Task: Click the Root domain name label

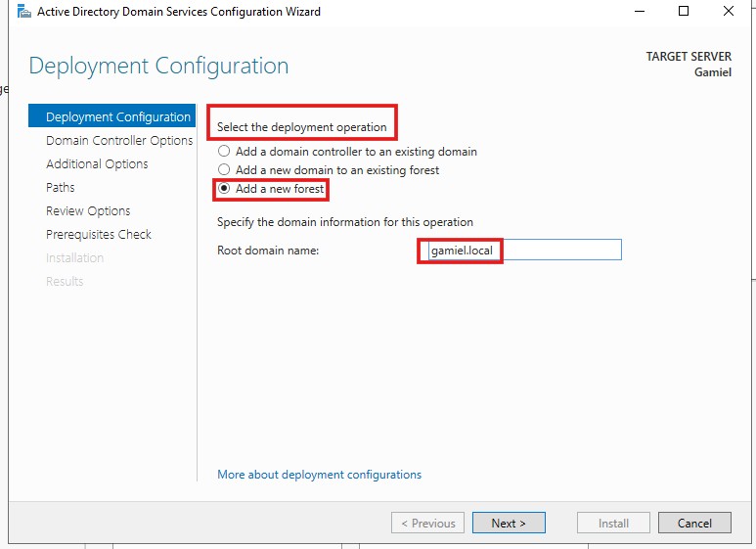Action: pos(268,251)
